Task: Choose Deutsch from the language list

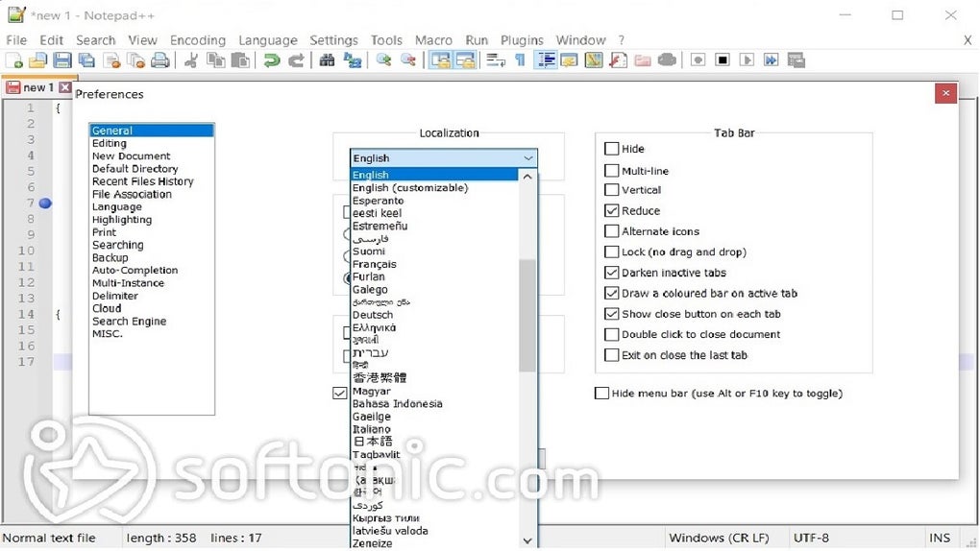Action: [x=434, y=315]
